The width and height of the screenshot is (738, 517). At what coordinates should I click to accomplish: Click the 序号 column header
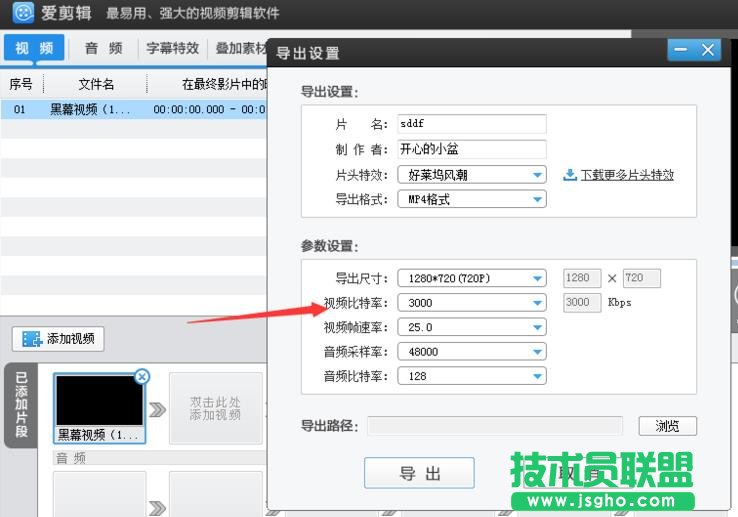pyautogui.click(x=21, y=84)
